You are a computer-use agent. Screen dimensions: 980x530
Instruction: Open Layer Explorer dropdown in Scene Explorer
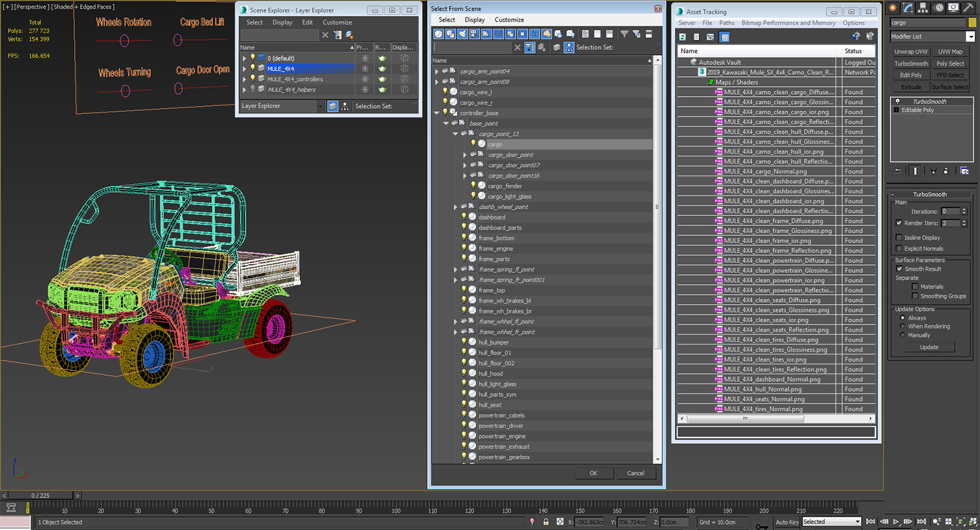tap(320, 106)
